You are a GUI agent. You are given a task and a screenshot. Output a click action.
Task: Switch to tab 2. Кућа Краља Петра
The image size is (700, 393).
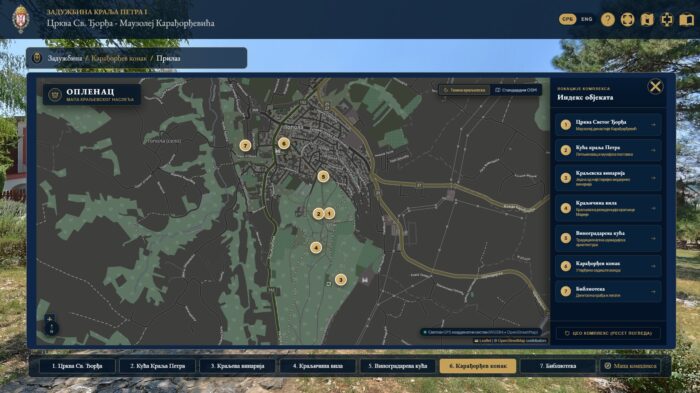tap(158, 366)
